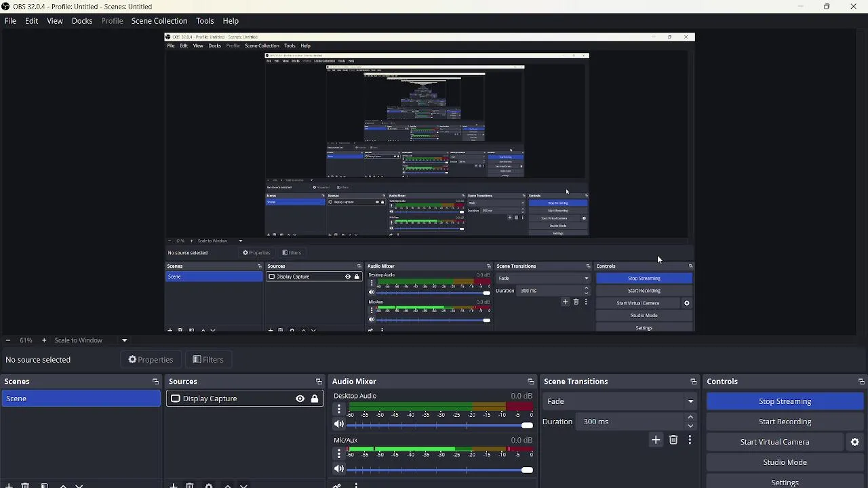Click the 61% zoom level text
The height and width of the screenshot is (488, 868).
coord(26,340)
